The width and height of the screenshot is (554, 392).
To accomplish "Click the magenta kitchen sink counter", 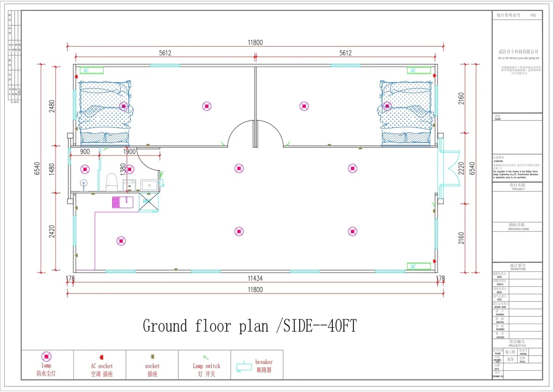I will coord(122,202).
